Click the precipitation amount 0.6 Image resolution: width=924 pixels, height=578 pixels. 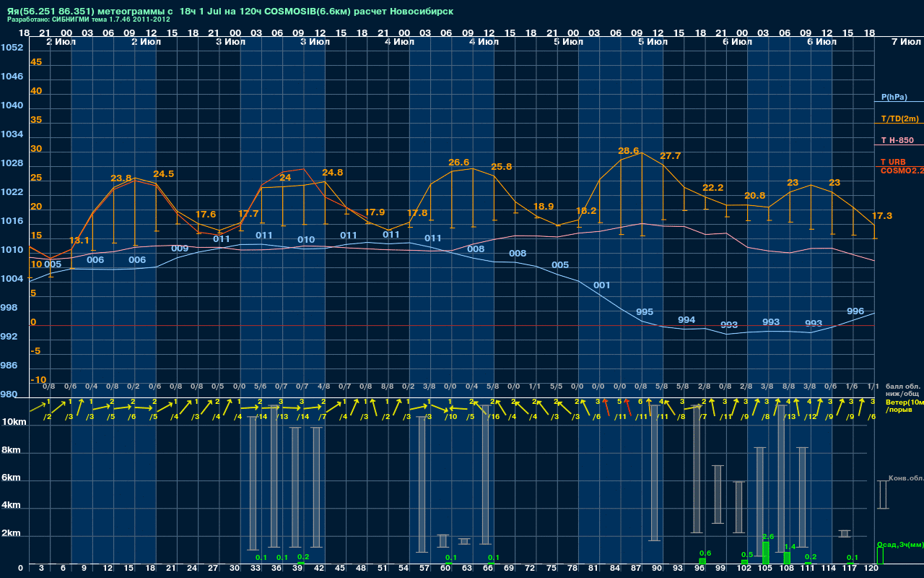[x=705, y=553]
